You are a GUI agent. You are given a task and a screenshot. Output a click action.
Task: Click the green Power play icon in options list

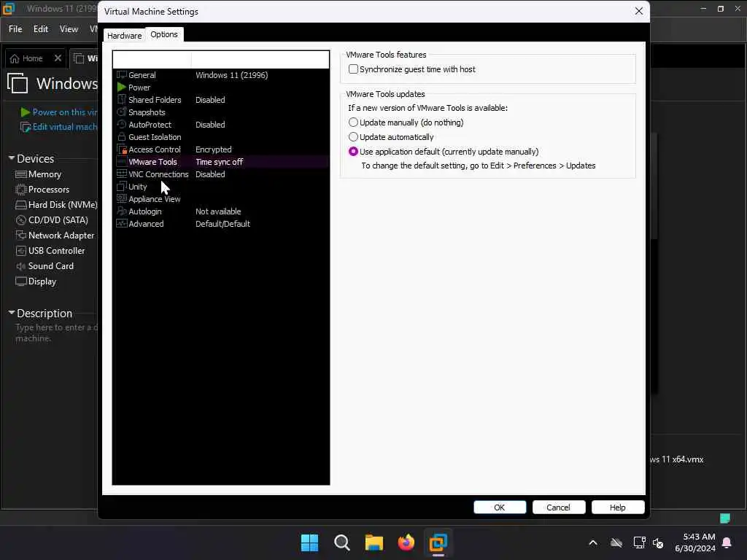tap(122, 87)
